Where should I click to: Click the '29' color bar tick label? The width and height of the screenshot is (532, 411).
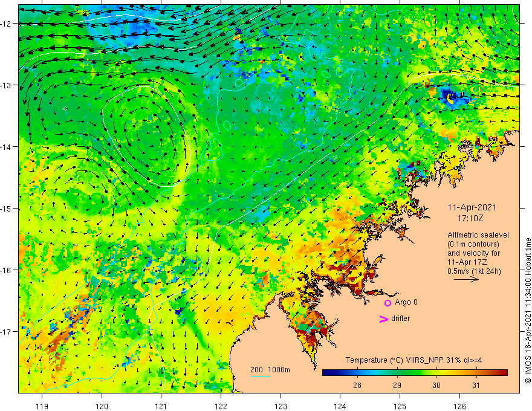(397, 385)
